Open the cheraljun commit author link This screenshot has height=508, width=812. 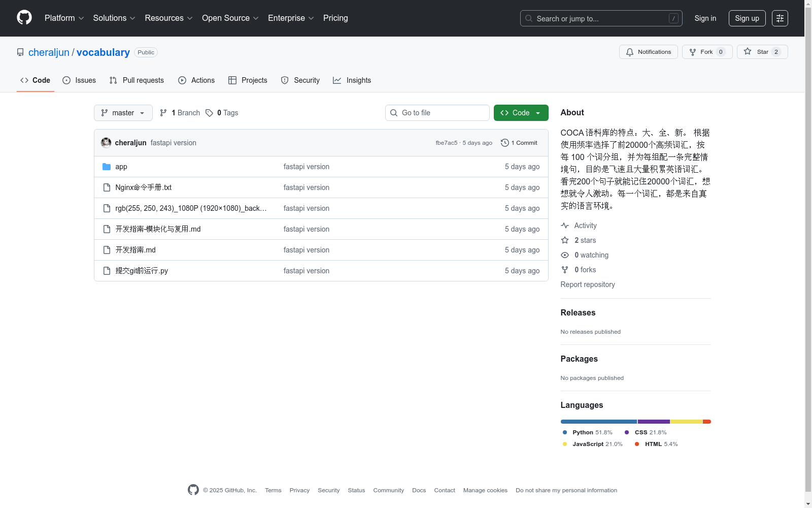click(130, 143)
